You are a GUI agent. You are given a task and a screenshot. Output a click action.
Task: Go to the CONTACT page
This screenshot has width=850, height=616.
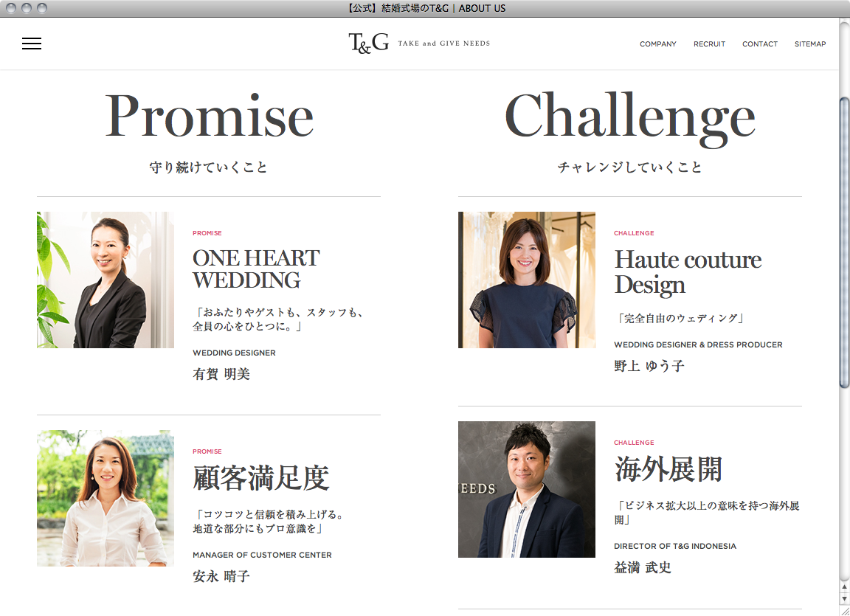pos(759,44)
